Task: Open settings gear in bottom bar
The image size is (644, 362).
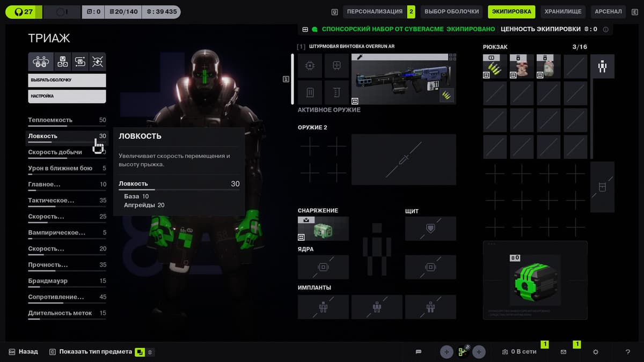Action: click(x=595, y=352)
